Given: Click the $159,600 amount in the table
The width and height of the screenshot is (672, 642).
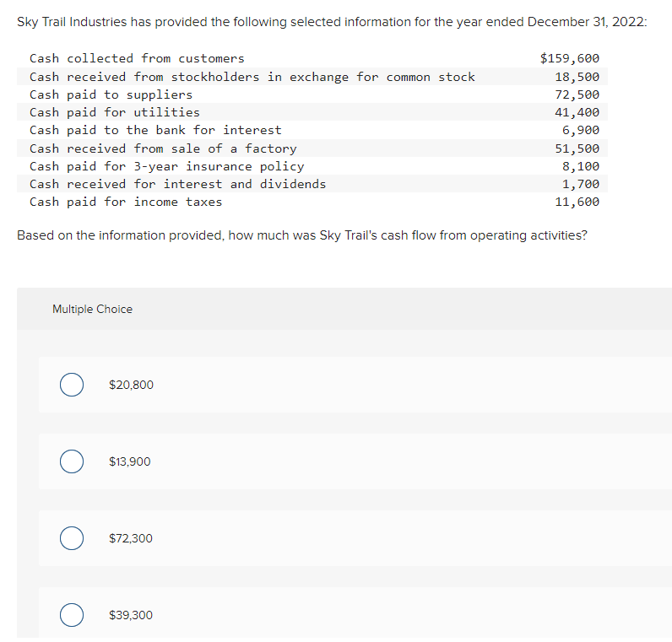Looking at the screenshot, I should click(570, 58).
